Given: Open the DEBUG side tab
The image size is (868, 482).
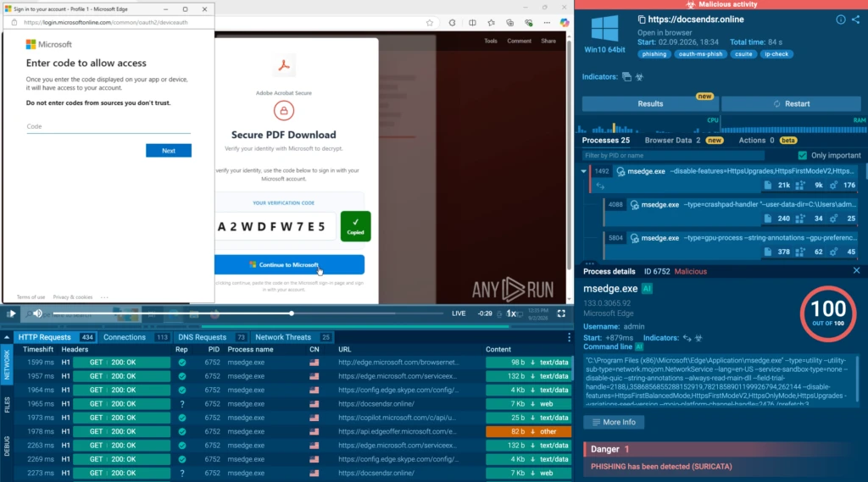Looking at the screenshot, I should point(7,446).
